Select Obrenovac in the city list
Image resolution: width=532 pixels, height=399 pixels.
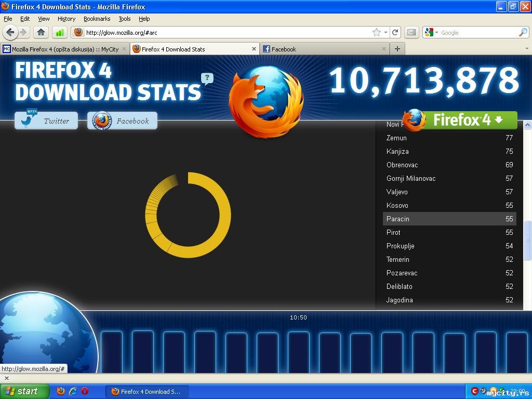point(449,165)
